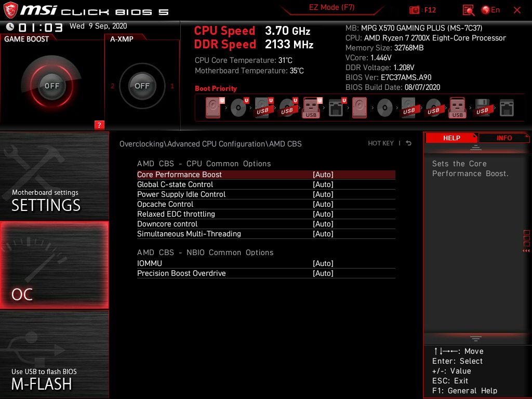Viewport: 532px width, 399px height.
Task: Switch to the HELP tab
Action: [x=451, y=138]
